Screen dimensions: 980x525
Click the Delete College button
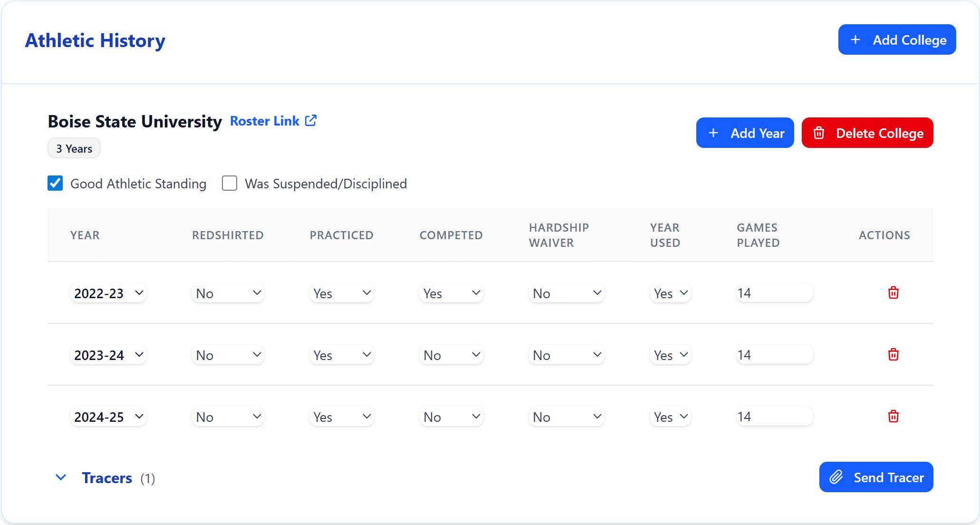coord(867,133)
